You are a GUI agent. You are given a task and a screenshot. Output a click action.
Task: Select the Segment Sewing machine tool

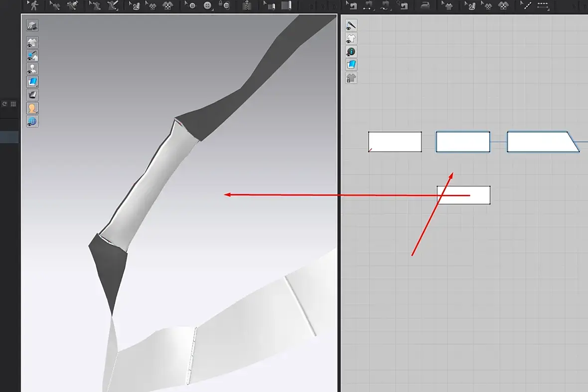tap(368, 5)
